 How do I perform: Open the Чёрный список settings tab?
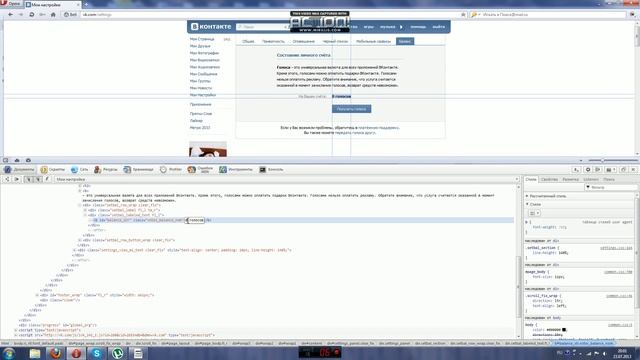(336, 41)
